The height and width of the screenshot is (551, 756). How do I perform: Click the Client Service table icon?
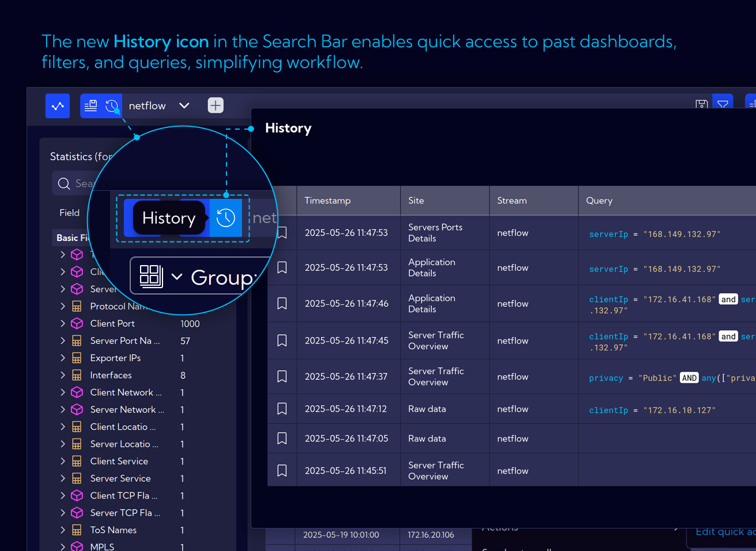coord(77,461)
